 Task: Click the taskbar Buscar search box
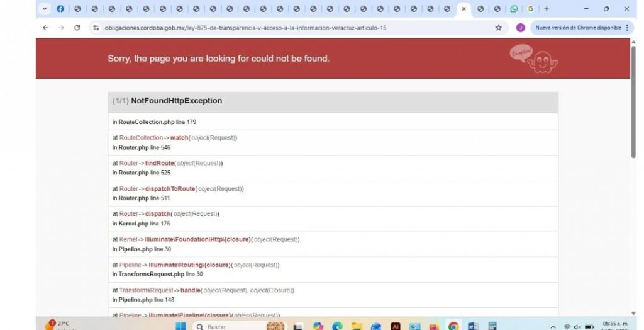tap(226, 326)
